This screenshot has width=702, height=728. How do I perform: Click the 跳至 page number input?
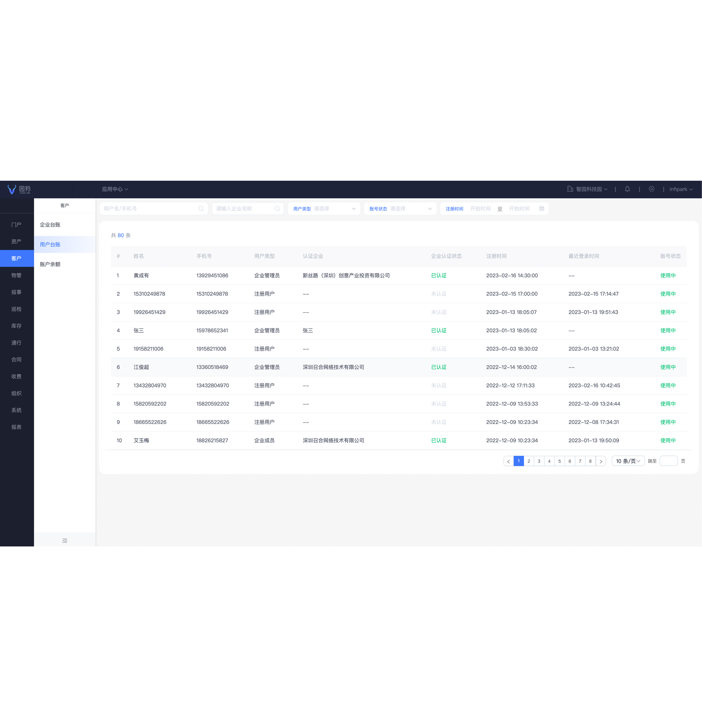tap(669, 461)
